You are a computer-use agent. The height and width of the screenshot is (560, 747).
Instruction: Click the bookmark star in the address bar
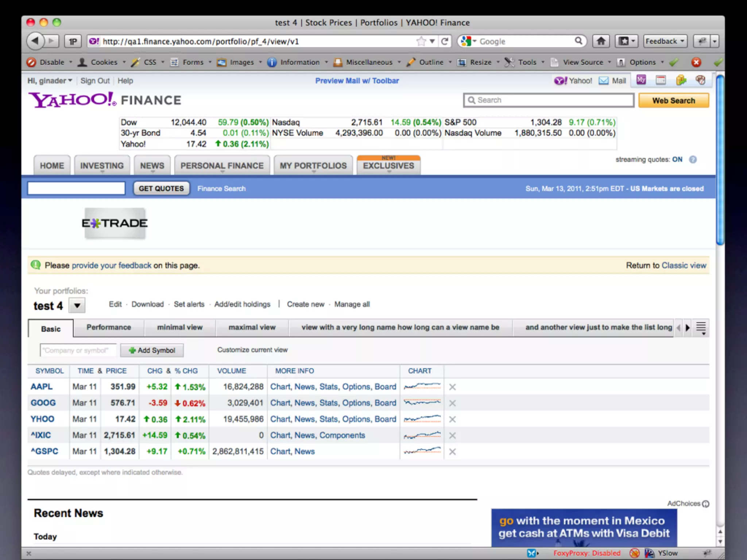point(421,41)
